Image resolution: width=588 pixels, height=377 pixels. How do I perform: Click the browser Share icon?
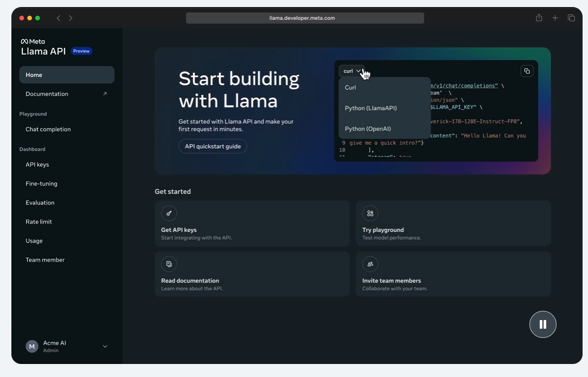pos(539,18)
